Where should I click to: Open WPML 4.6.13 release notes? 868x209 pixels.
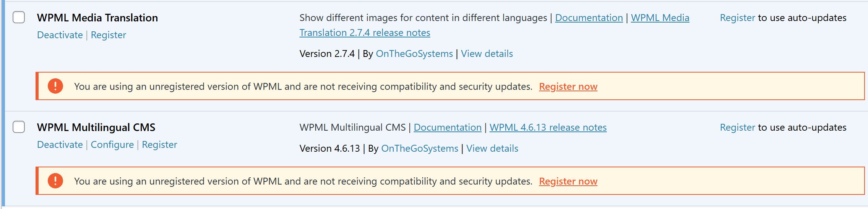coord(548,127)
